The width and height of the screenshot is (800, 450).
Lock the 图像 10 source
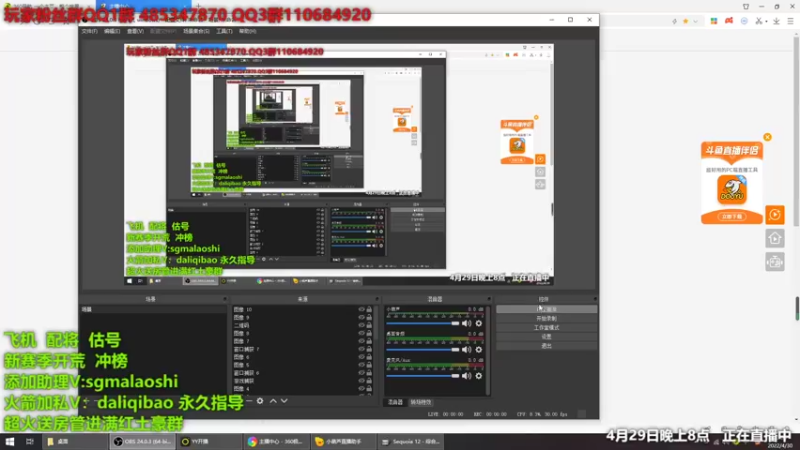click(369, 310)
